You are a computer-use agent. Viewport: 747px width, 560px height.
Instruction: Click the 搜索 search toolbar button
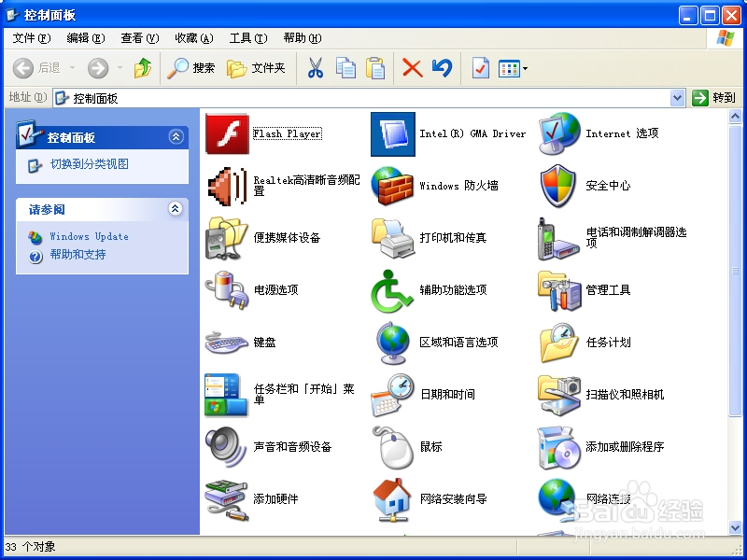click(x=191, y=68)
